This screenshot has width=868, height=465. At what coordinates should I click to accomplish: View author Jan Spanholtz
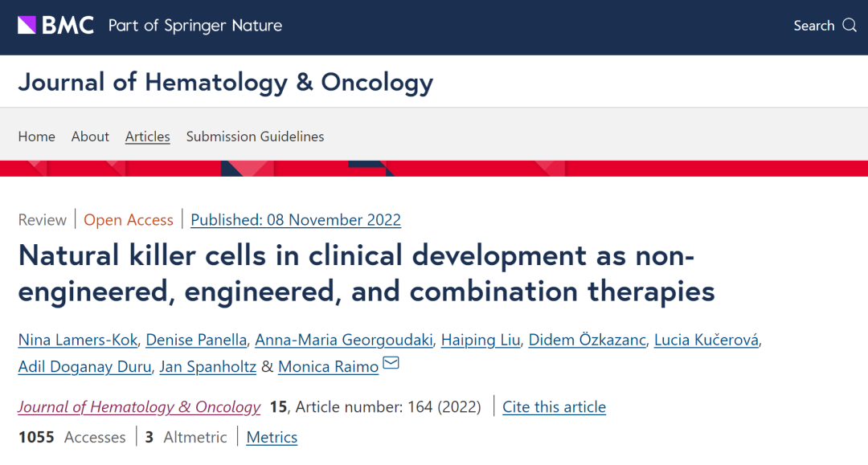coord(207,366)
